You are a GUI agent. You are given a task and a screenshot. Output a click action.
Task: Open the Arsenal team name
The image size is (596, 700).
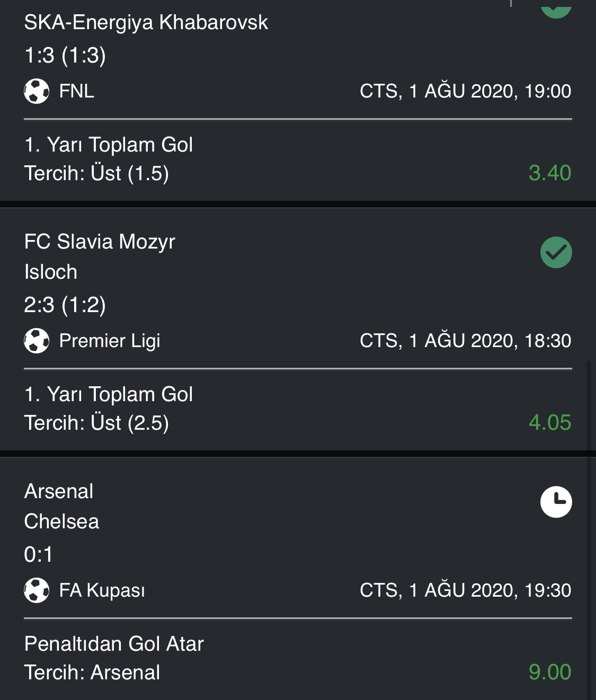point(59,491)
